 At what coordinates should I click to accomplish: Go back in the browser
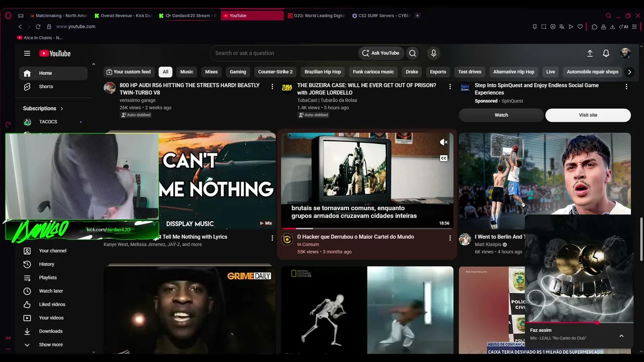pyautogui.click(x=20, y=27)
